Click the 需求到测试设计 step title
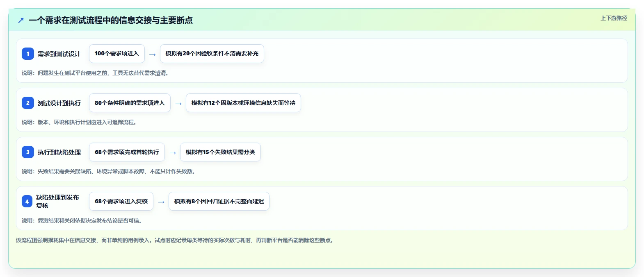The height and width of the screenshot is (277, 644). [59, 54]
